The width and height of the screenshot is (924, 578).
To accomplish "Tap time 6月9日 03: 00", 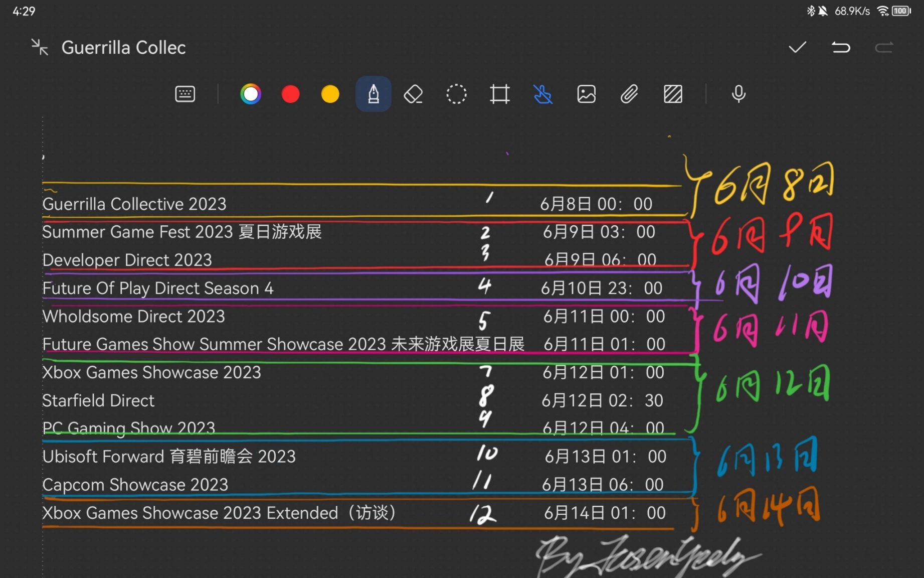I will [599, 232].
